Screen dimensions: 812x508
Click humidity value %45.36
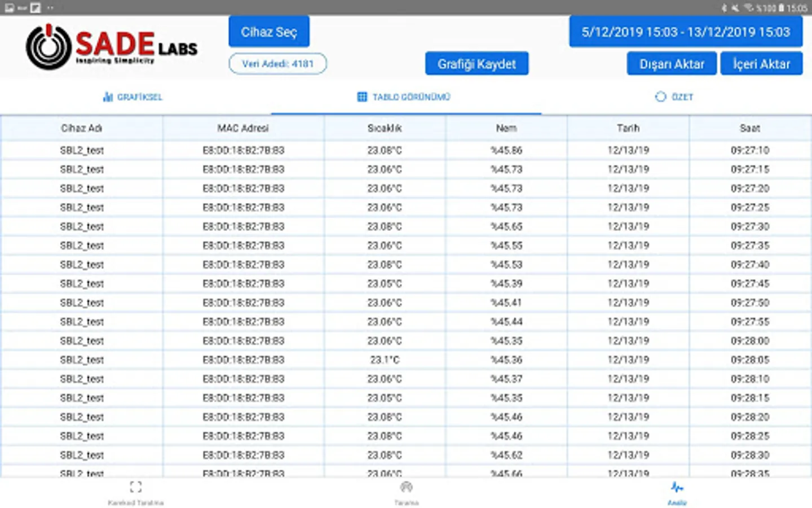point(506,360)
